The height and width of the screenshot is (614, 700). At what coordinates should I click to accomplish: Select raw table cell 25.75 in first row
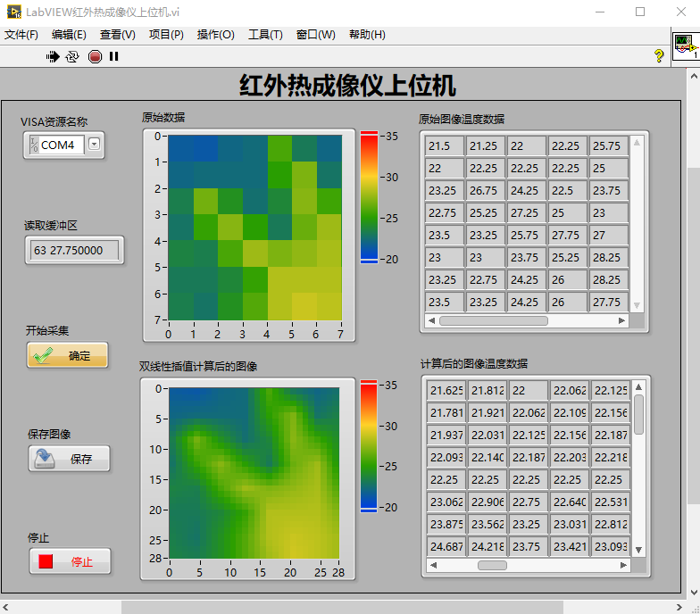608,146
